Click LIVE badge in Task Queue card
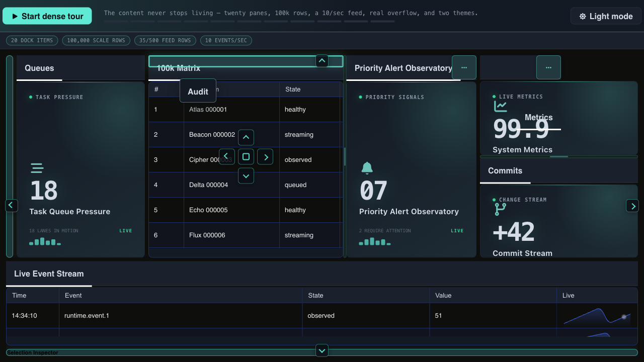The height and width of the screenshot is (362, 644). [126, 231]
